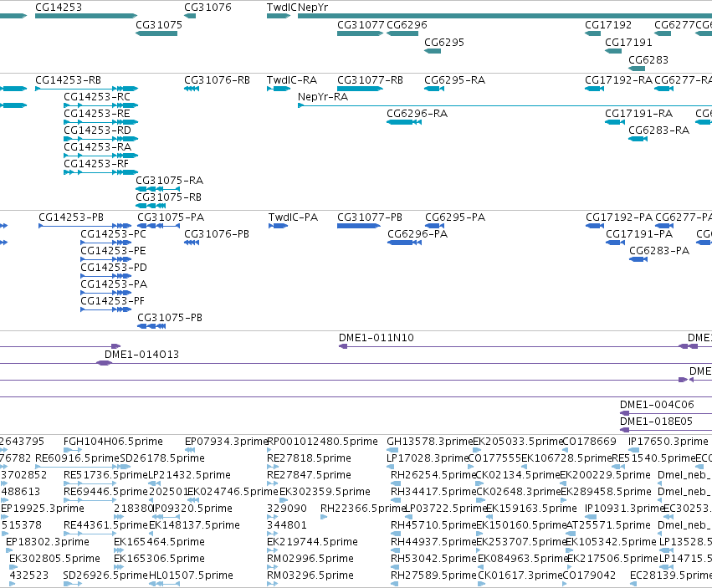Click the CG17191 gene label

pos(628,42)
